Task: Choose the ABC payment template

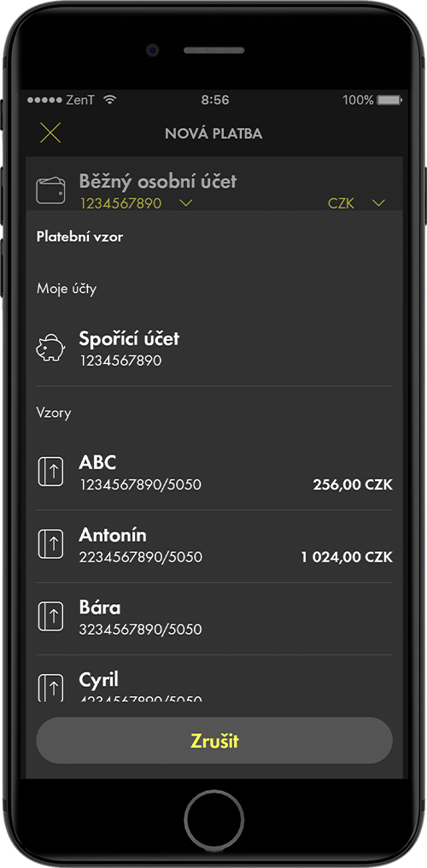Action: click(x=214, y=473)
